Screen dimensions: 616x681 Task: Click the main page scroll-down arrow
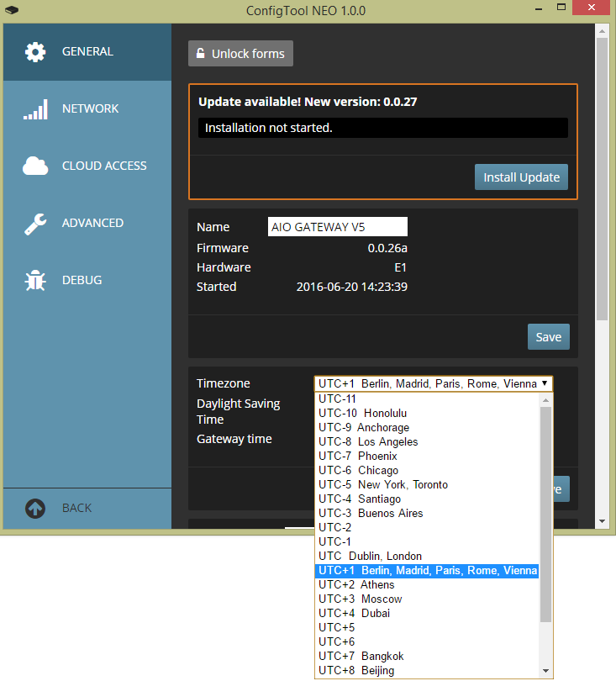click(x=602, y=520)
